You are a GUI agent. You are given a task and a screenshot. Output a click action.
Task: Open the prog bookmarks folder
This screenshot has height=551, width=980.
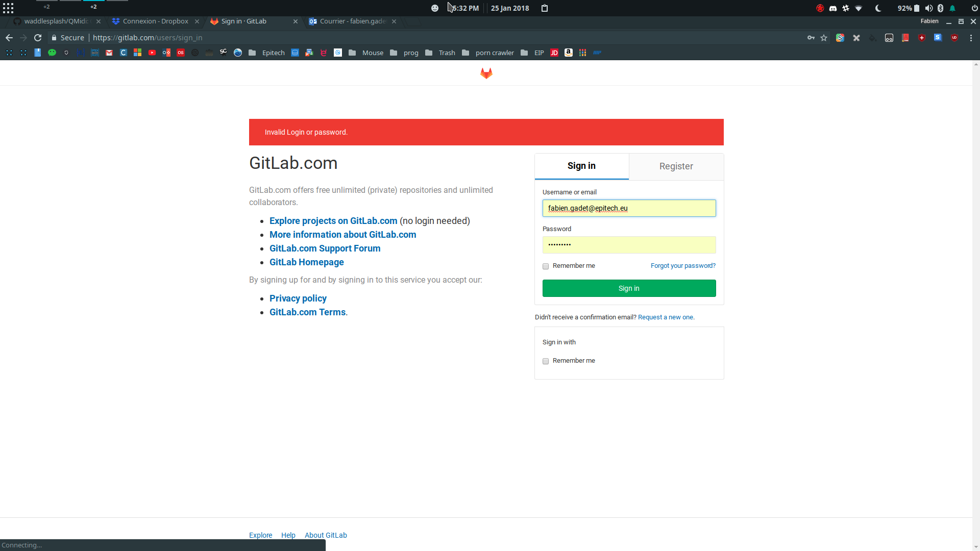pyautogui.click(x=404, y=53)
